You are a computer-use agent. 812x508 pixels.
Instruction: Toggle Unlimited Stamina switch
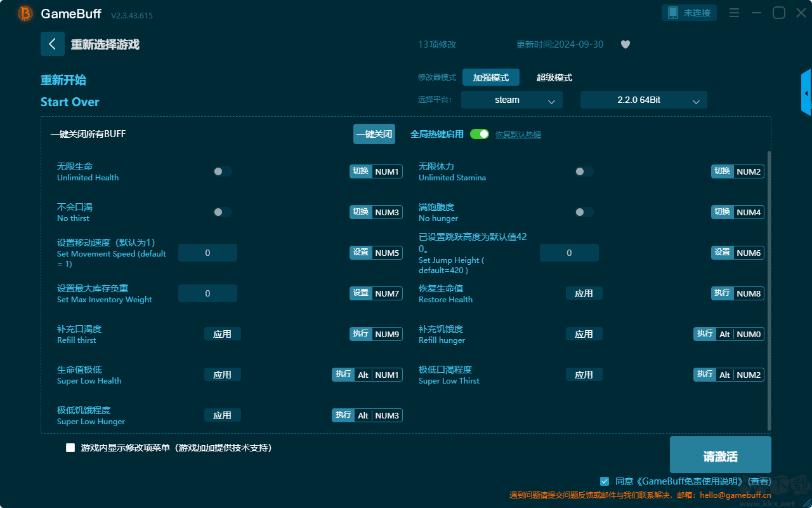click(x=584, y=171)
